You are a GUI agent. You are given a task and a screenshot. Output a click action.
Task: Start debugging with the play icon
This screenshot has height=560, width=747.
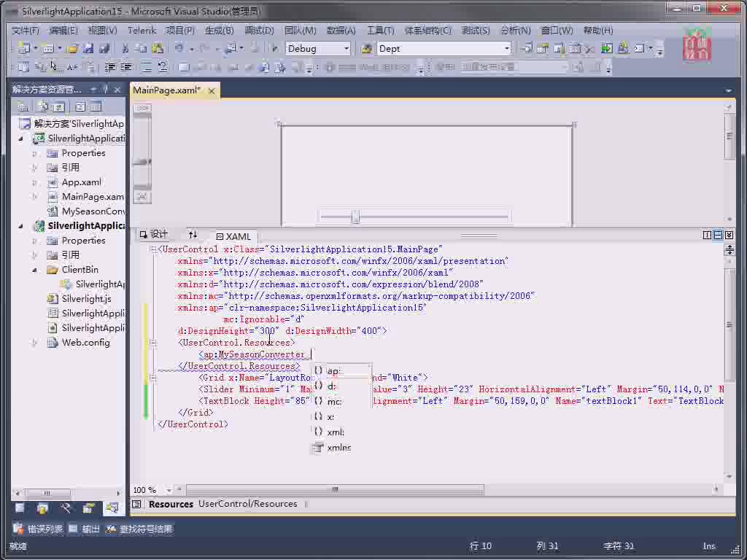click(x=274, y=49)
